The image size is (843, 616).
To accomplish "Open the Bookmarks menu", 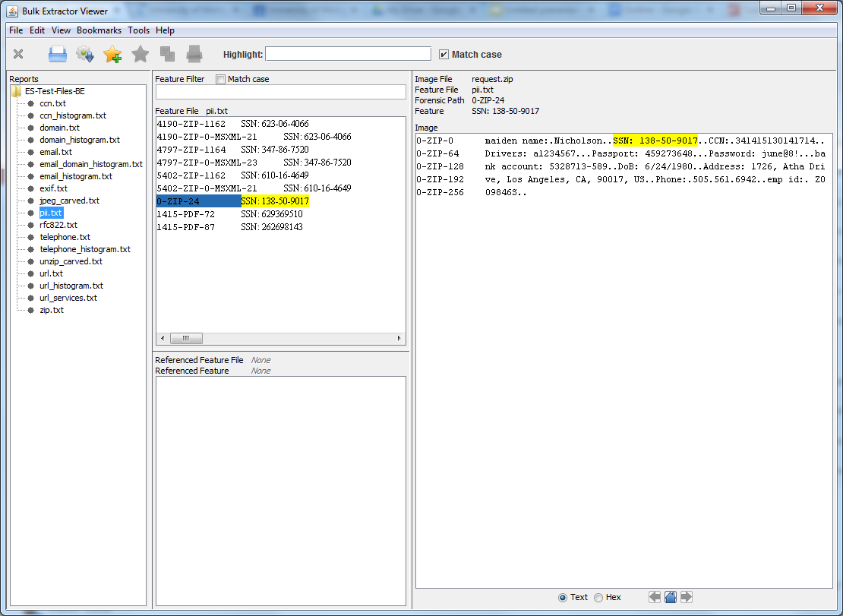I will point(99,30).
